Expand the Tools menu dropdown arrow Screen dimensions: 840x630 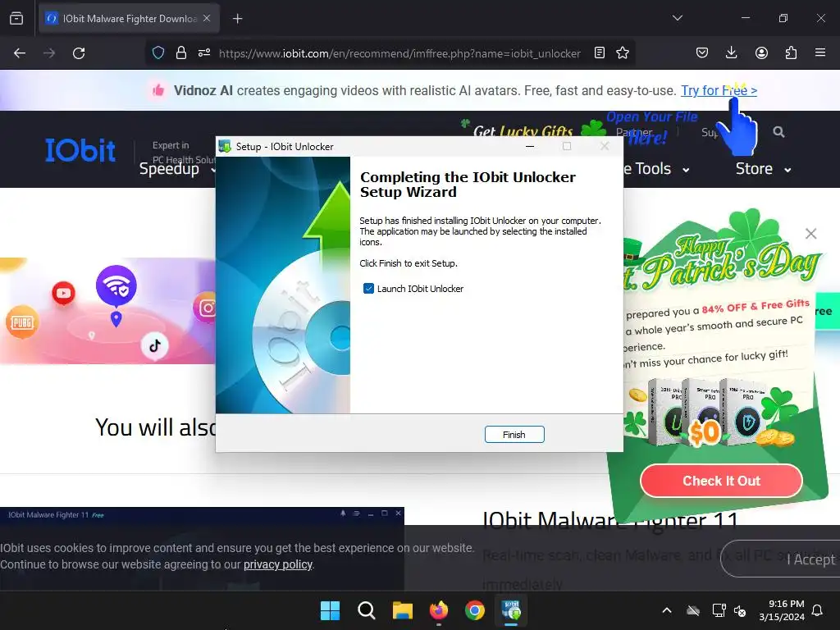click(x=686, y=171)
